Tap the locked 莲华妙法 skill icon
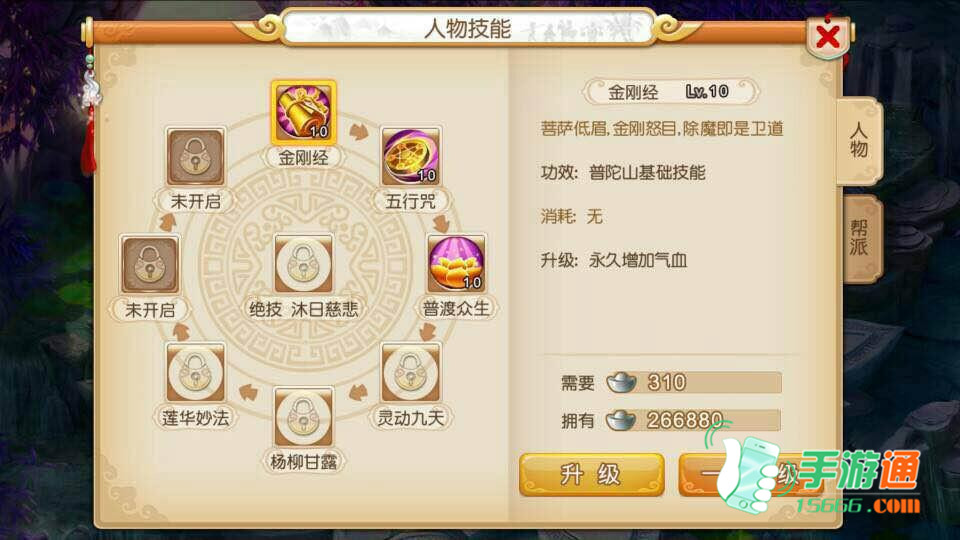 [195, 372]
